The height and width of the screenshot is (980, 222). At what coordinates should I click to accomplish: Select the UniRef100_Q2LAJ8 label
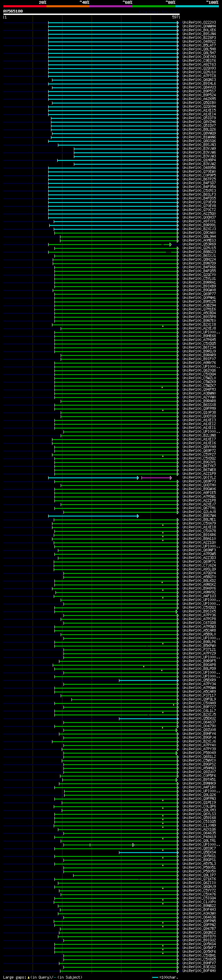[x=199, y=512]
